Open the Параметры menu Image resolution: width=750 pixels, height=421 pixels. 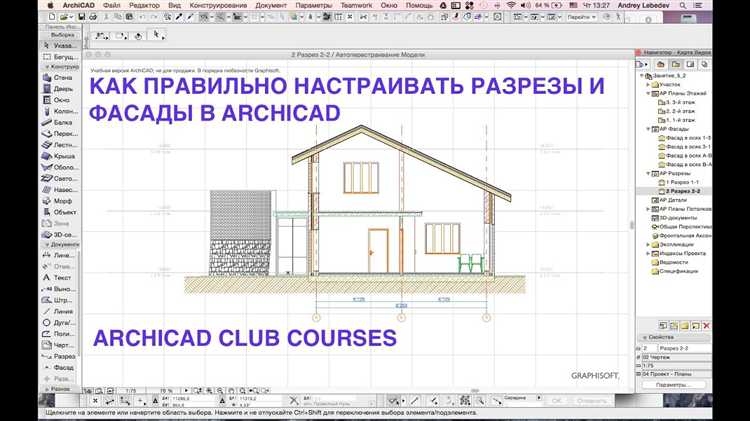tap(313, 5)
